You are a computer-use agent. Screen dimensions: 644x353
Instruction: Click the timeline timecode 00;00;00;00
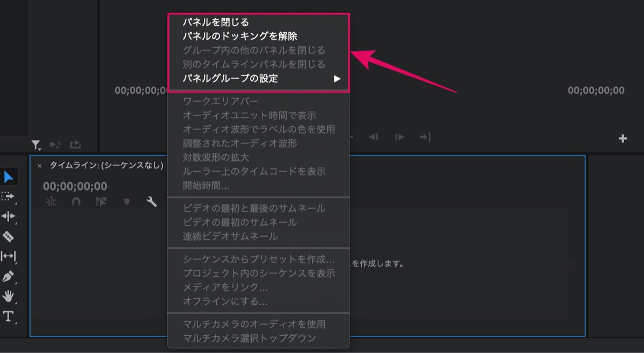(75, 186)
